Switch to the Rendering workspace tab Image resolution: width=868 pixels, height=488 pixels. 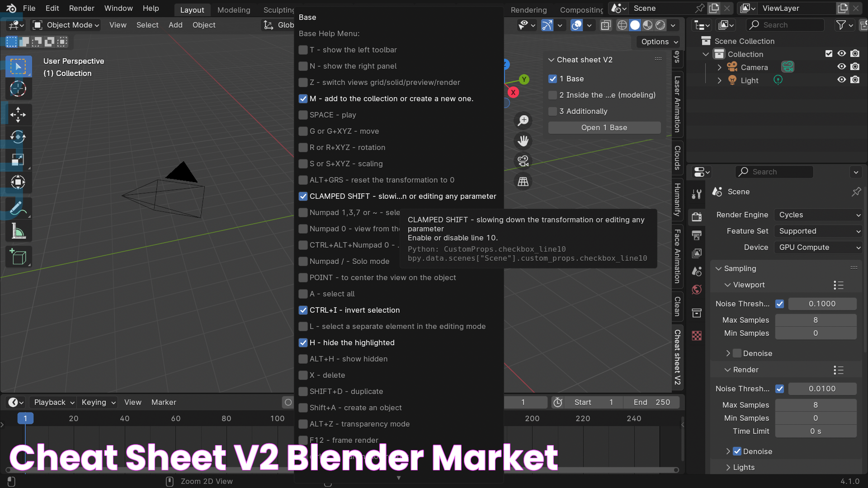(528, 10)
